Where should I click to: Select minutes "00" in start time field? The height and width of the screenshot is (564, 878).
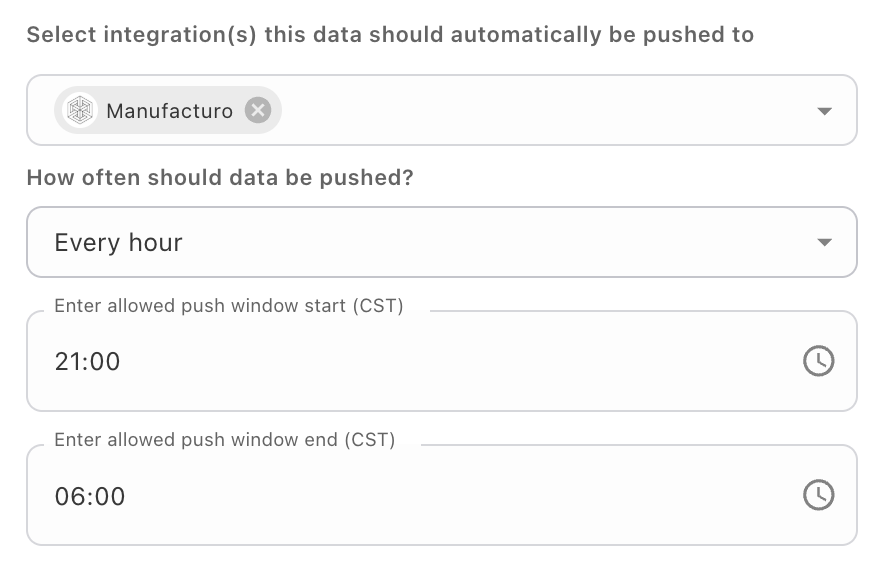(x=106, y=361)
